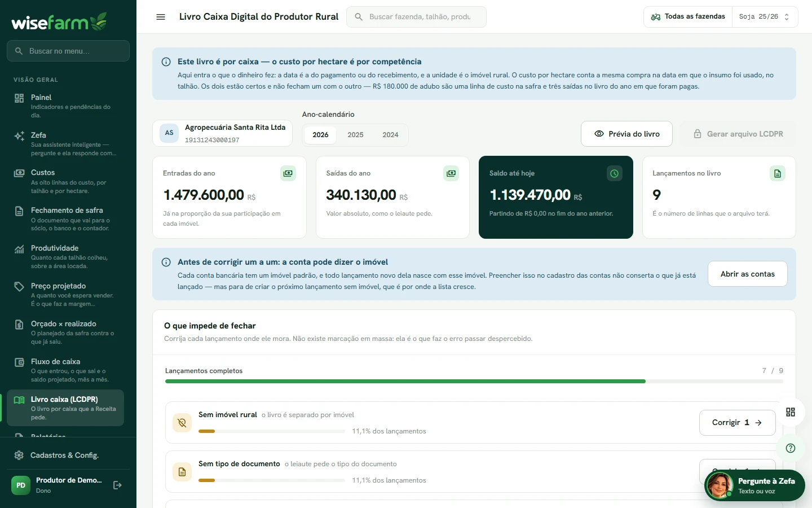Open Painel from sidebar
The image size is (812, 508).
point(65,106)
